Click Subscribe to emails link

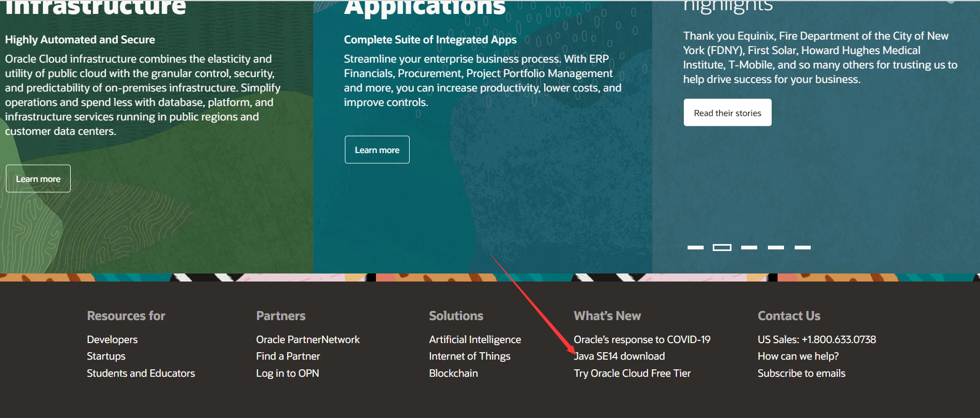pyautogui.click(x=802, y=373)
